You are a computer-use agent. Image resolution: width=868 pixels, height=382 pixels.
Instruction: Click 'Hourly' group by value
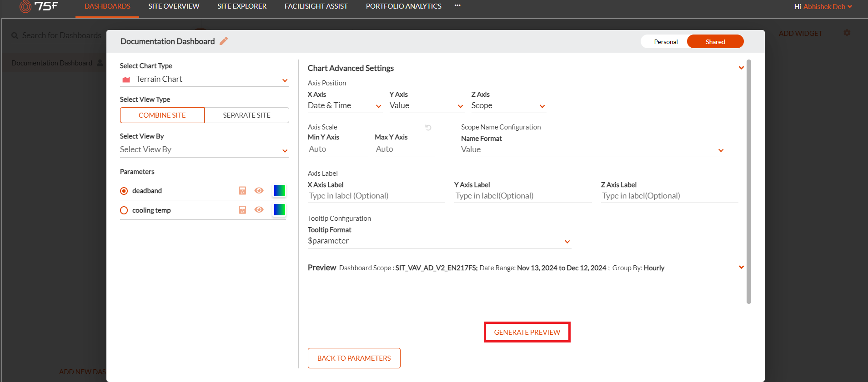[654, 268]
